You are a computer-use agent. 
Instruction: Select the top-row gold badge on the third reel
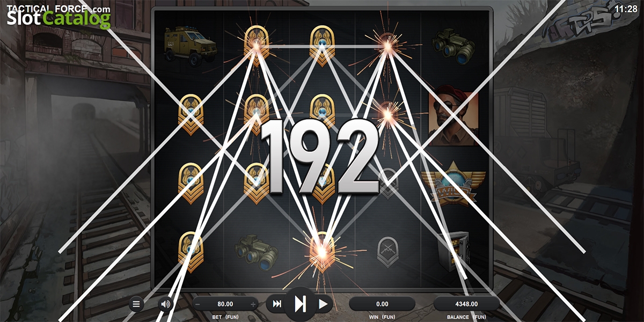[322, 46]
